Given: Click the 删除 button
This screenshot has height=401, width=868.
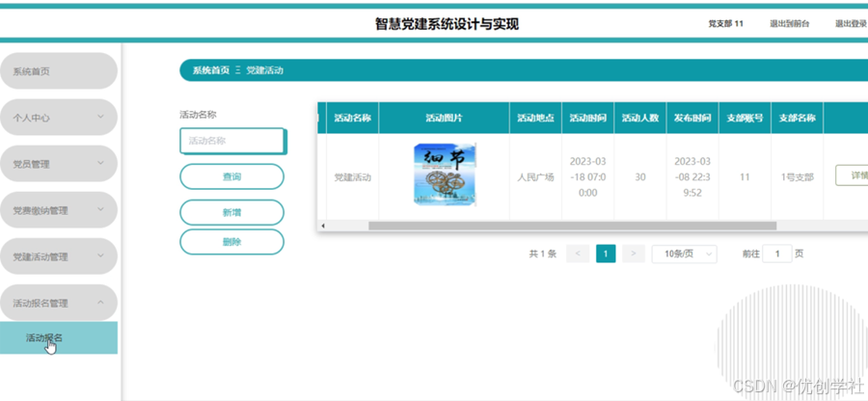Looking at the screenshot, I should pyautogui.click(x=231, y=242).
